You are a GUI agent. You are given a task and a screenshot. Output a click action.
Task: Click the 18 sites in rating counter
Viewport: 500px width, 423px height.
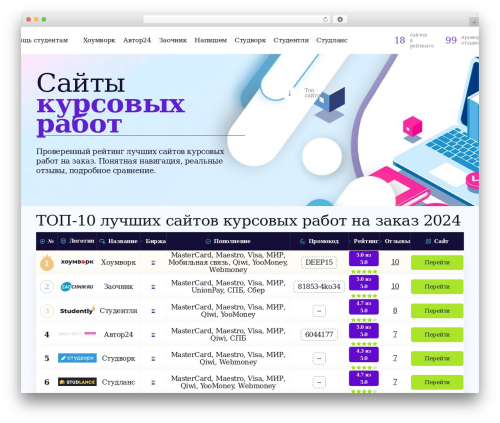tap(414, 40)
